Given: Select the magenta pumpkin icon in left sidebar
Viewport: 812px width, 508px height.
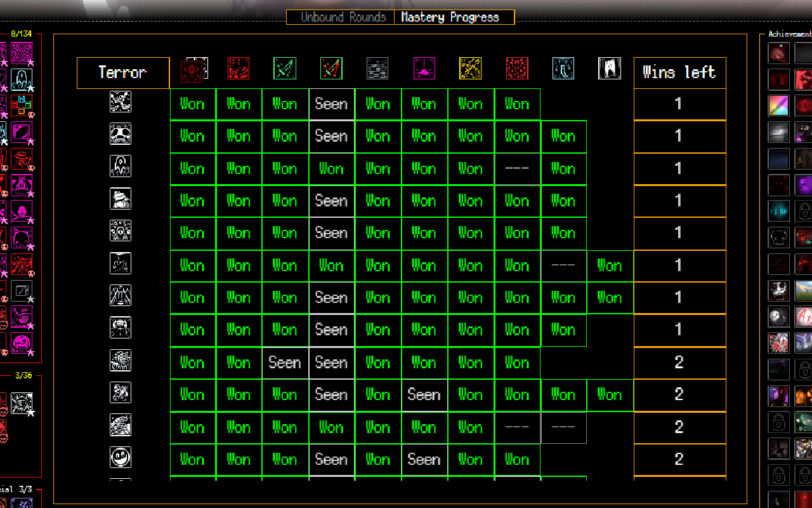Looking at the screenshot, I should point(22,344).
